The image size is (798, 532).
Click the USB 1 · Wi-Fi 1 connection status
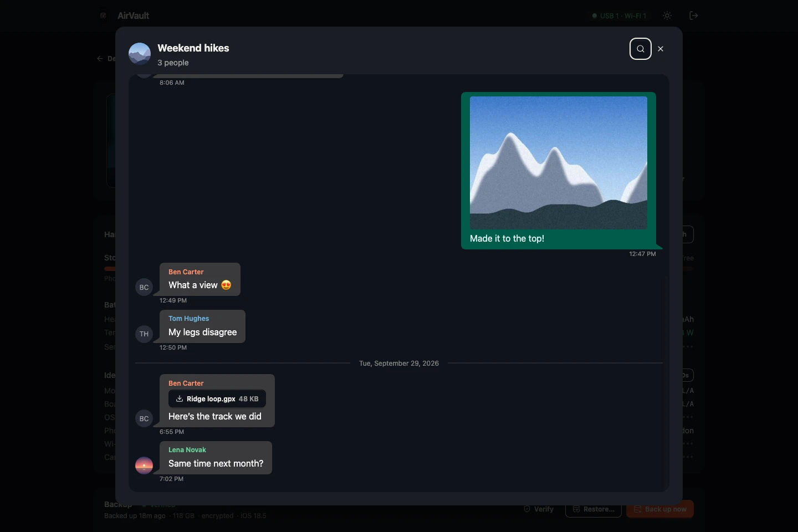point(619,16)
